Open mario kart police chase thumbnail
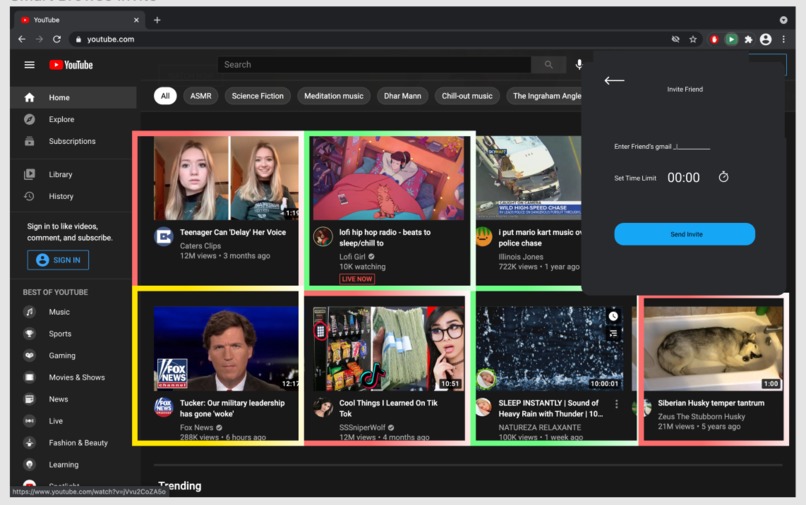This screenshot has height=505, width=806. coord(528,178)
